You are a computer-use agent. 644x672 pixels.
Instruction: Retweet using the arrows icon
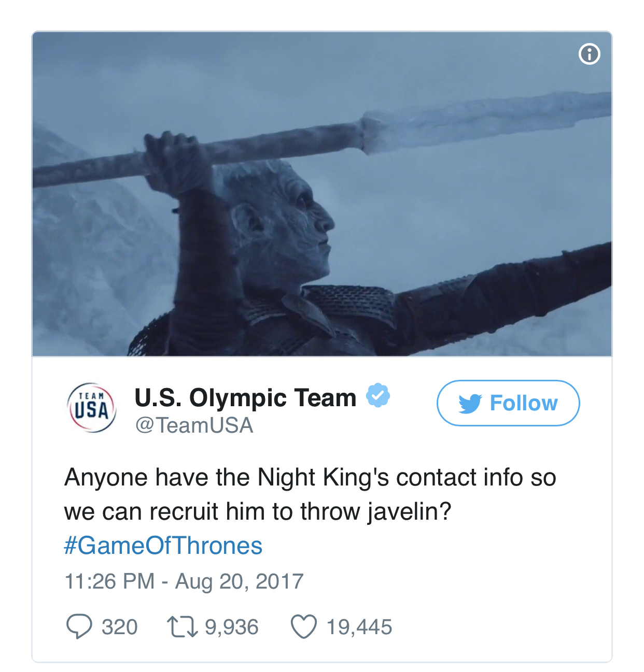[182, 626]
